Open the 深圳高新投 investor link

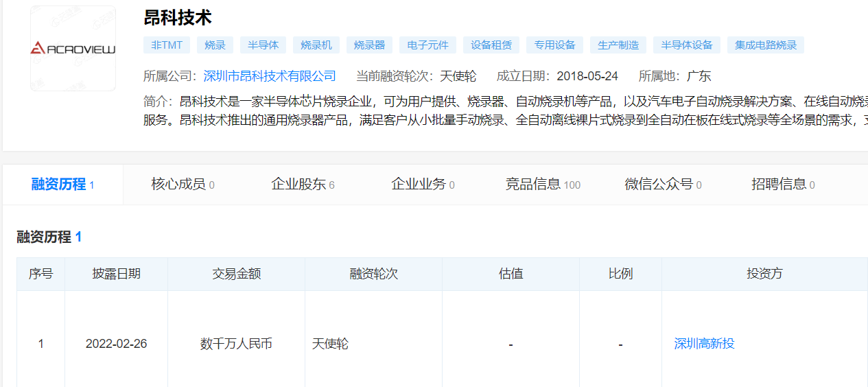[705, 344]
